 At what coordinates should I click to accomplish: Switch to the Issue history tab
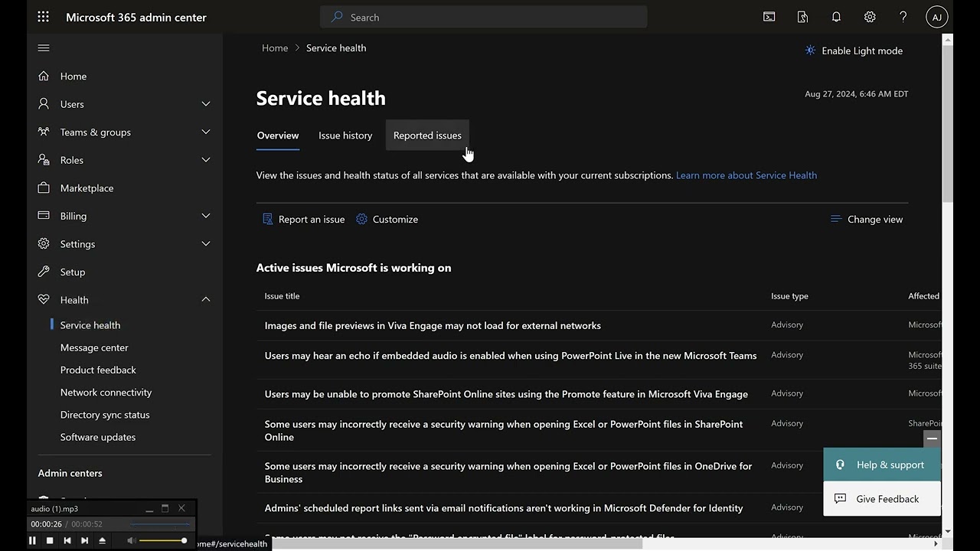click(345, 135)
